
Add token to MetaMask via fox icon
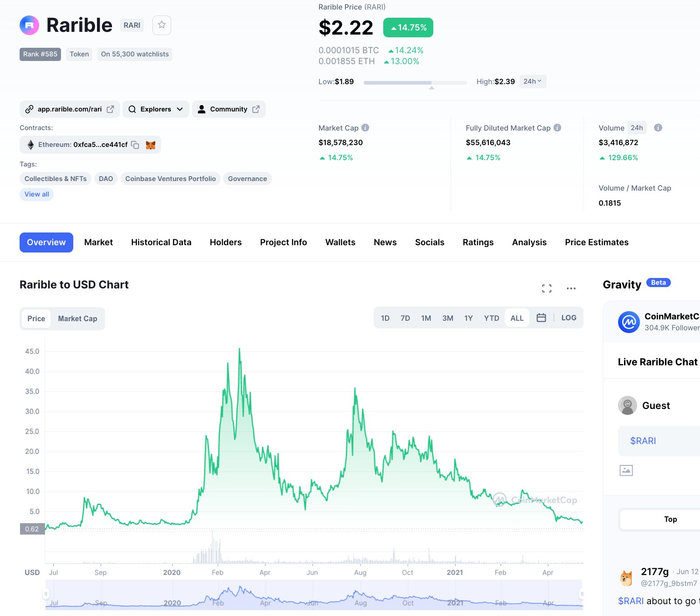151,145
